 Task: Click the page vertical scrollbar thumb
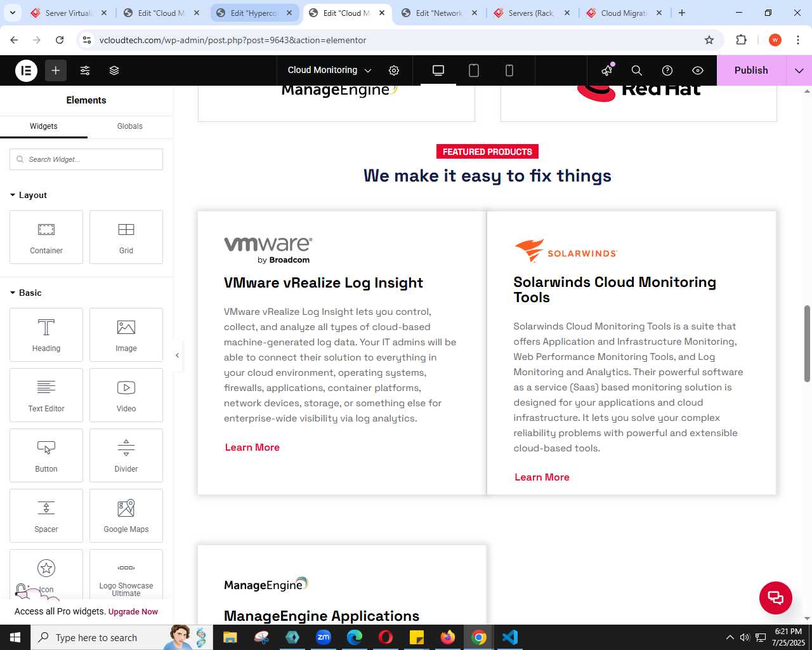[808, 343]
